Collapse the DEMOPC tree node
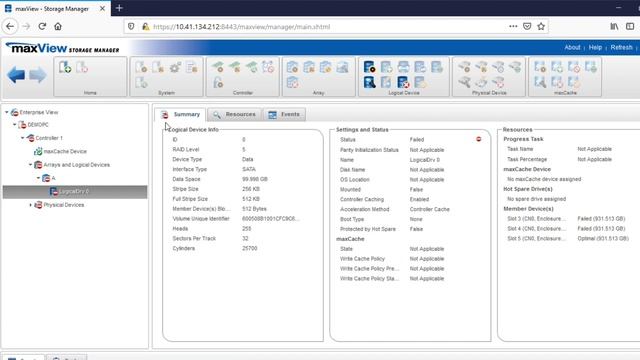This screenshot has height=360, width=640. [x=15, y=124]
